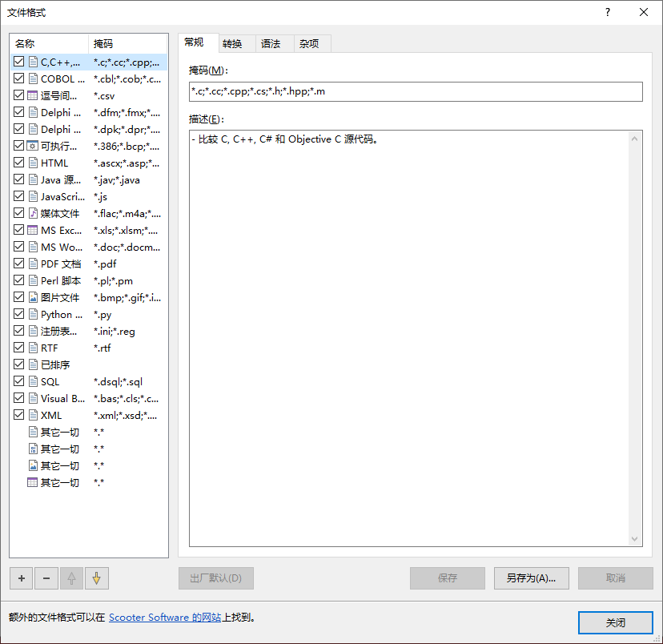Uncheck the C,C++ format checkbox
The image size is (663, 644).
point(18,62)
